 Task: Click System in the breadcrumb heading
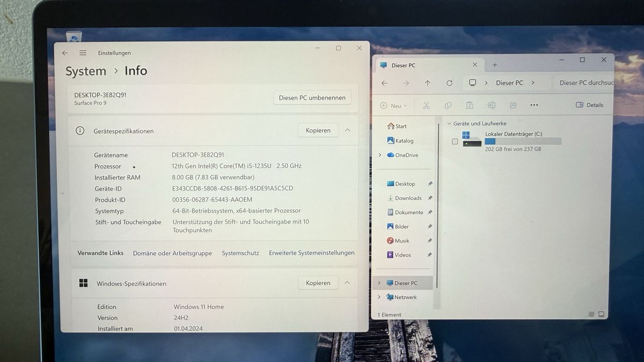(x=86, y=71)
